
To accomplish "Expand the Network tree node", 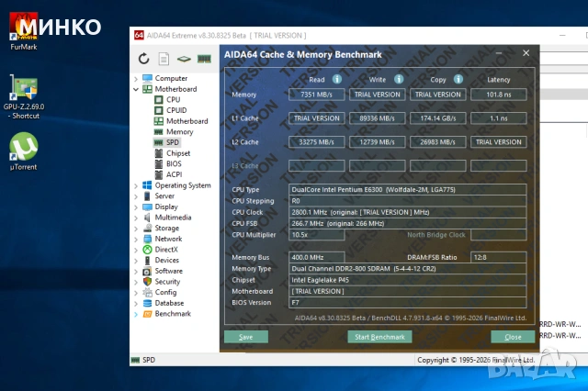I will (x=136, y=240).
